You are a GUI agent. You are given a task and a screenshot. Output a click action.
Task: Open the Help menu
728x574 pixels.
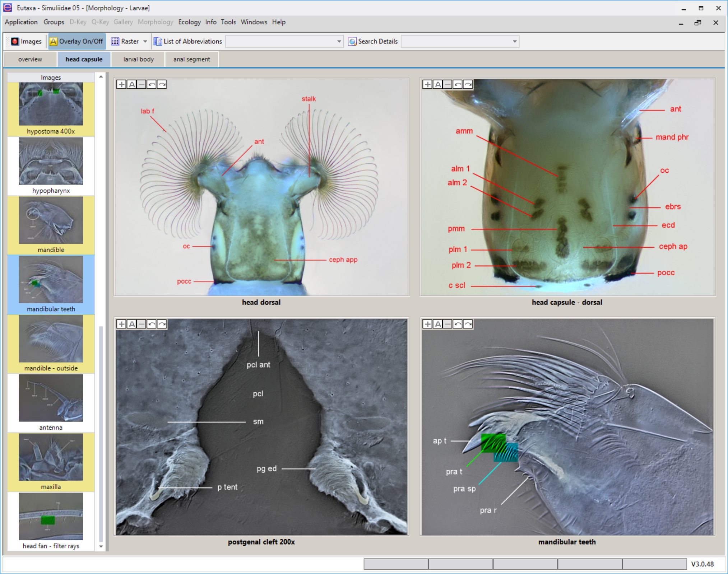point(279,22)
